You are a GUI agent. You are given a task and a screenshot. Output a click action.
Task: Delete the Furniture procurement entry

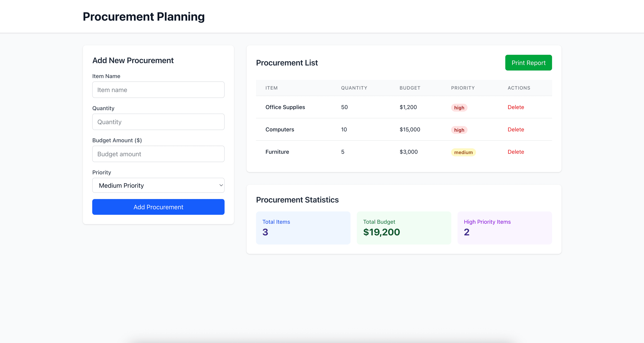pyautogui.click(x=516, y=152)
